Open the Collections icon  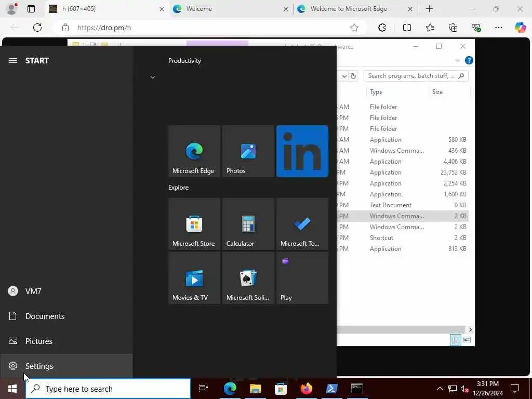point(453,28)
